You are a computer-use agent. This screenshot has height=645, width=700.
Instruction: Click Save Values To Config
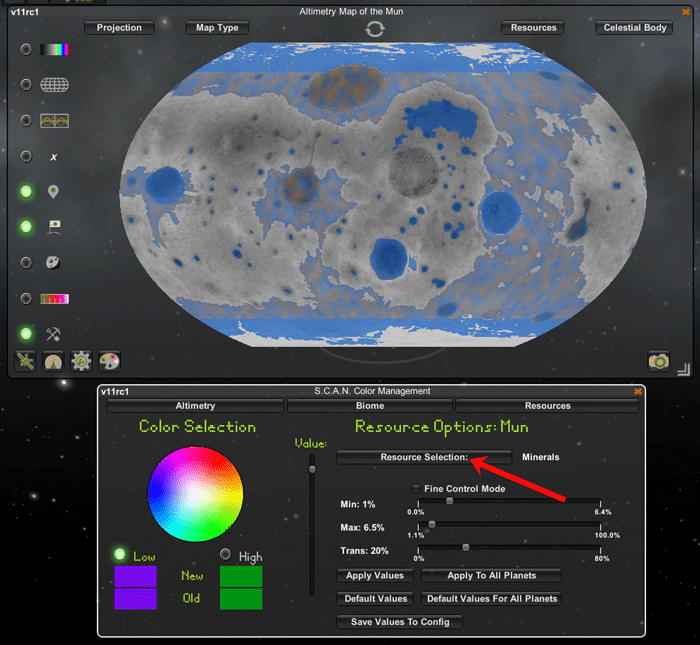400,622
